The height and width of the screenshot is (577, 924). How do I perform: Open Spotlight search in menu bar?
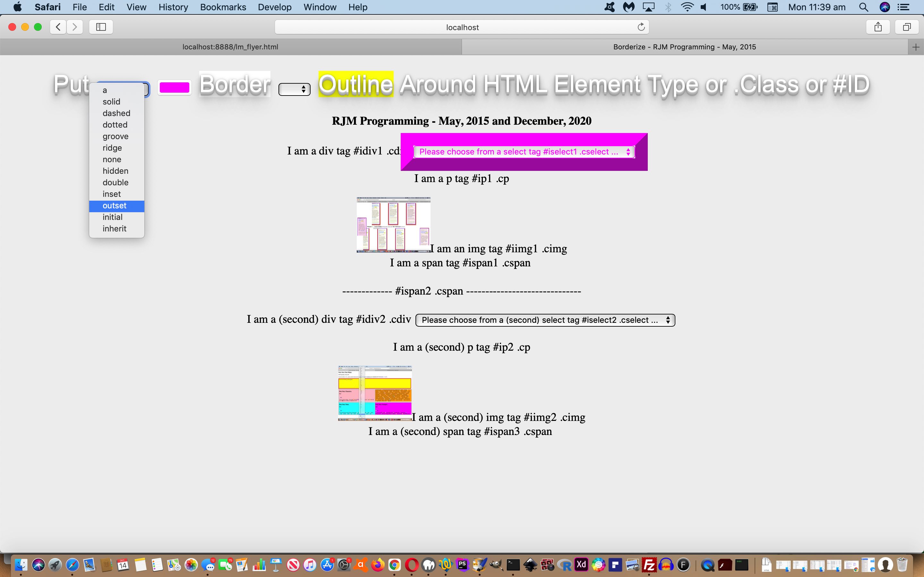tap(863, 7)
